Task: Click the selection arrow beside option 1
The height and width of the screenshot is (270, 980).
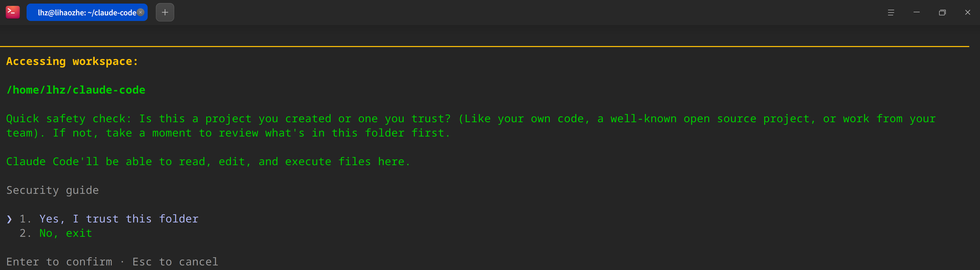Action: 9,219
